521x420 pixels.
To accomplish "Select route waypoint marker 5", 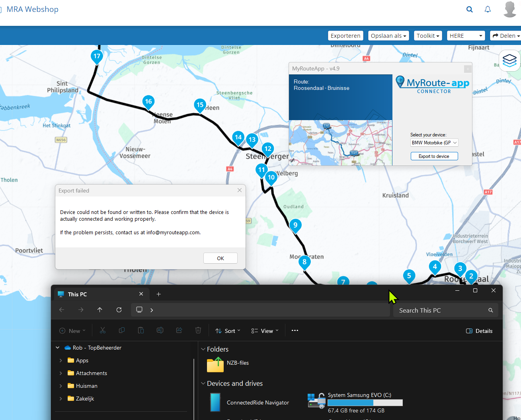I will point(409,276).
